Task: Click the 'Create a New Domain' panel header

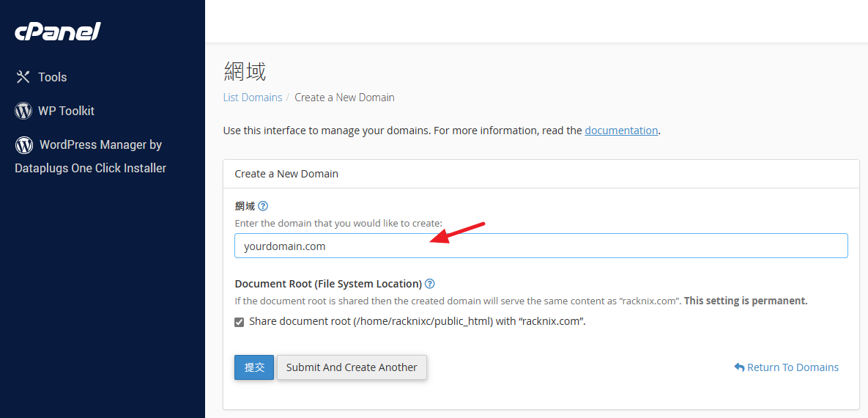Action: tap(286, 174)
